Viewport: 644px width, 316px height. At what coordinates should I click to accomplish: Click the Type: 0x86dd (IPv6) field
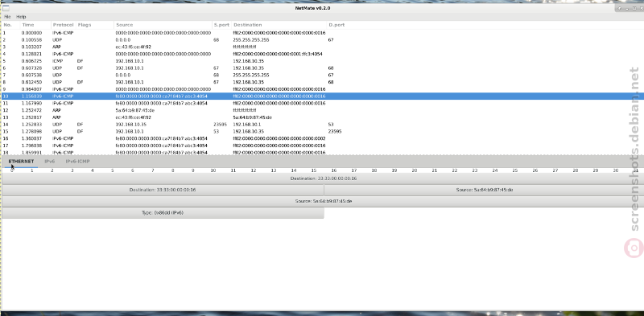click(x=163, y=213)
